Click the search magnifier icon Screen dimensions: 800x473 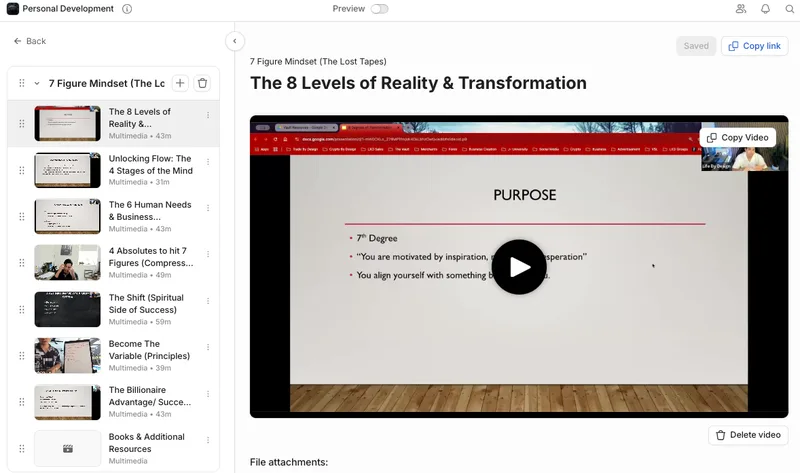coord(789,9)
